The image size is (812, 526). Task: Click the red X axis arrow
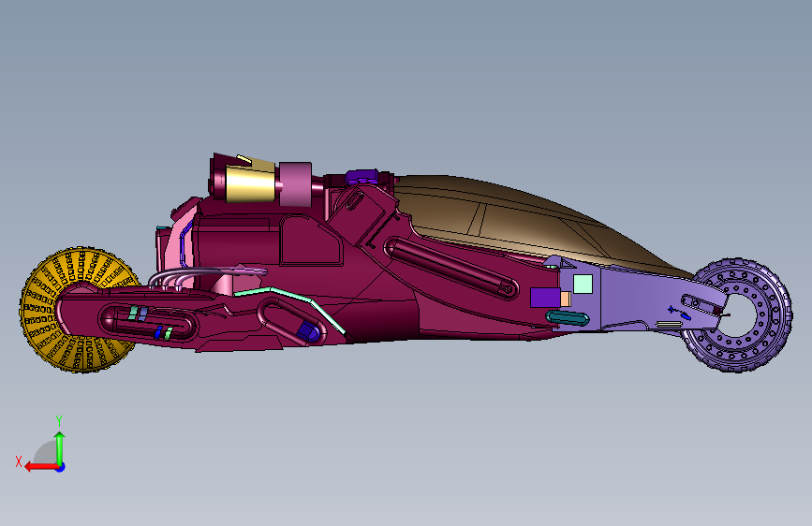click(x=41, y=467)
